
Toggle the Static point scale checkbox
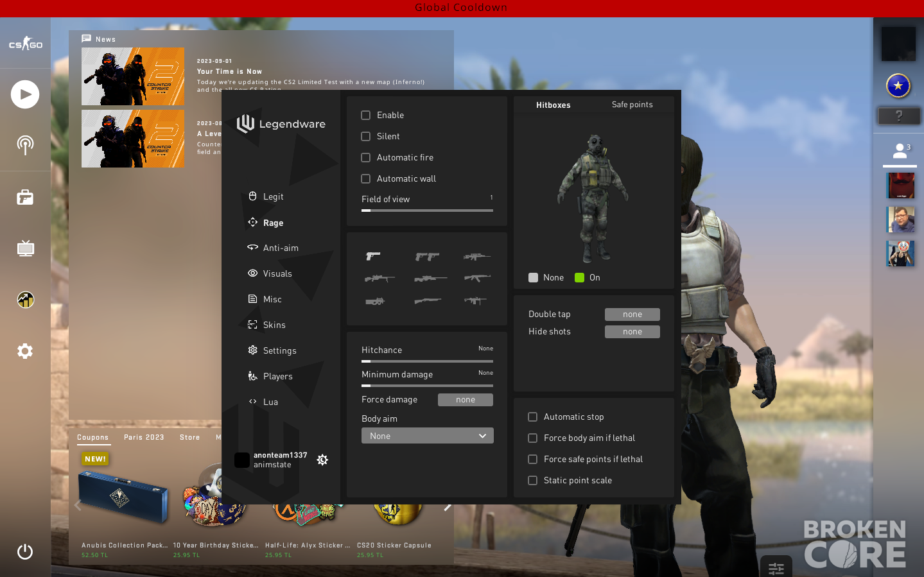[x=532, y=481]
